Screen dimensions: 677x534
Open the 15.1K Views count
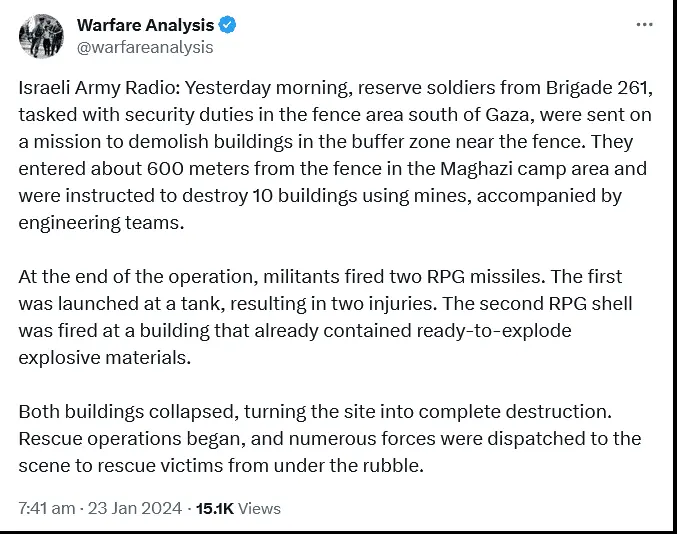click(214, 508)
